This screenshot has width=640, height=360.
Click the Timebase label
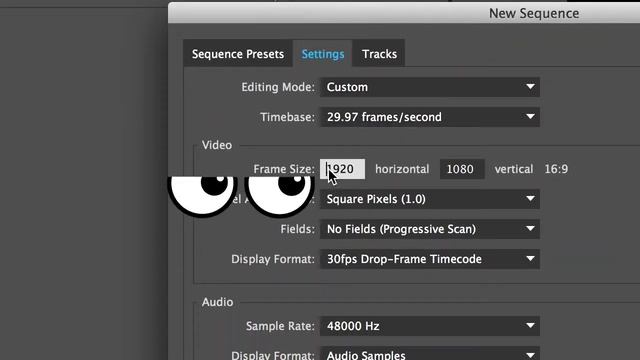(287, 117)
